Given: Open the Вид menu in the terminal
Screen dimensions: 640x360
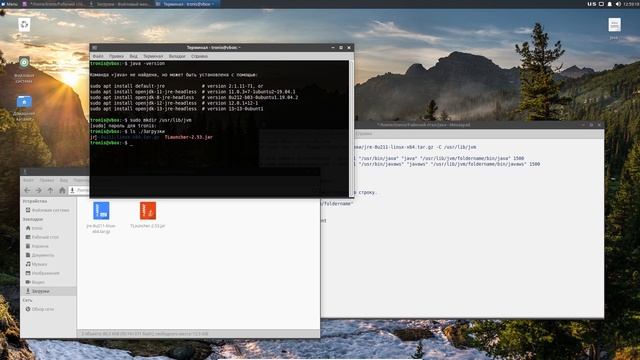Looking at the screenshot, I should (x=133, y=56).
